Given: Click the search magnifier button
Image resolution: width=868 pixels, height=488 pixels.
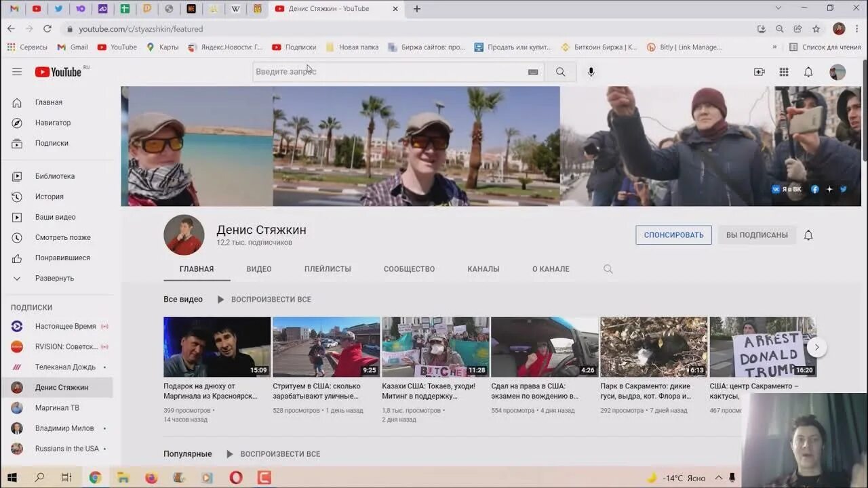Looking at the screenshot, I should click(x=561, y=72).
